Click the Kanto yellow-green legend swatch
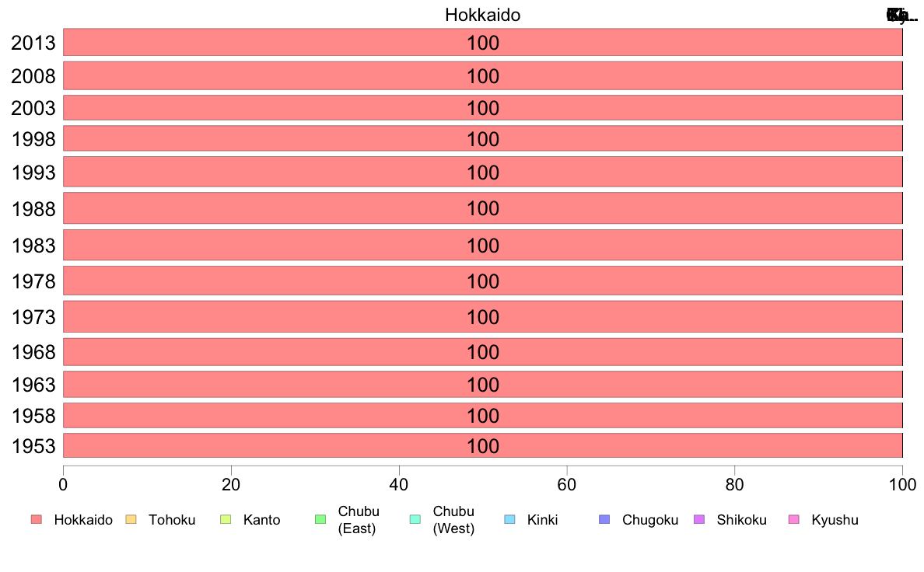Image resolution: width=924 pixels, height=572 pixels. click(226, 519)
